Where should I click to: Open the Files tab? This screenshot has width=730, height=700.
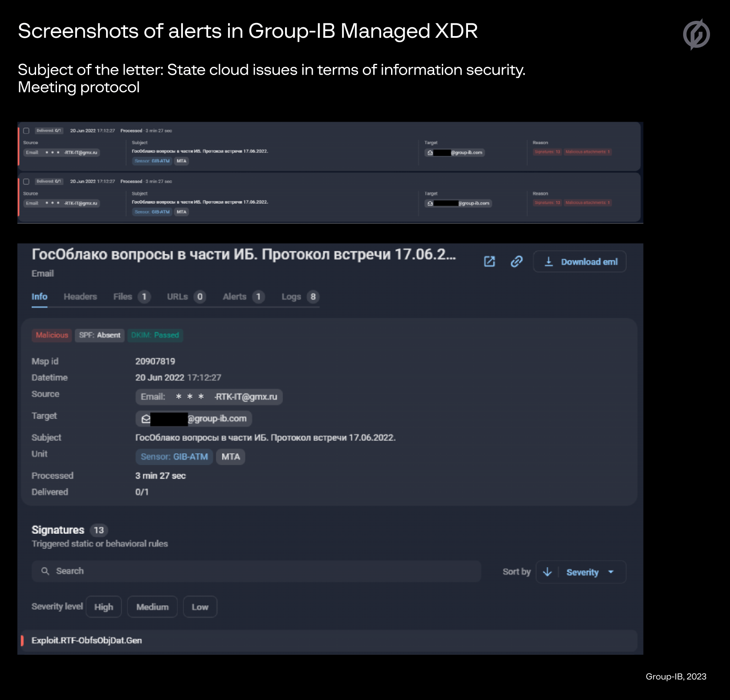click(132, 297)
